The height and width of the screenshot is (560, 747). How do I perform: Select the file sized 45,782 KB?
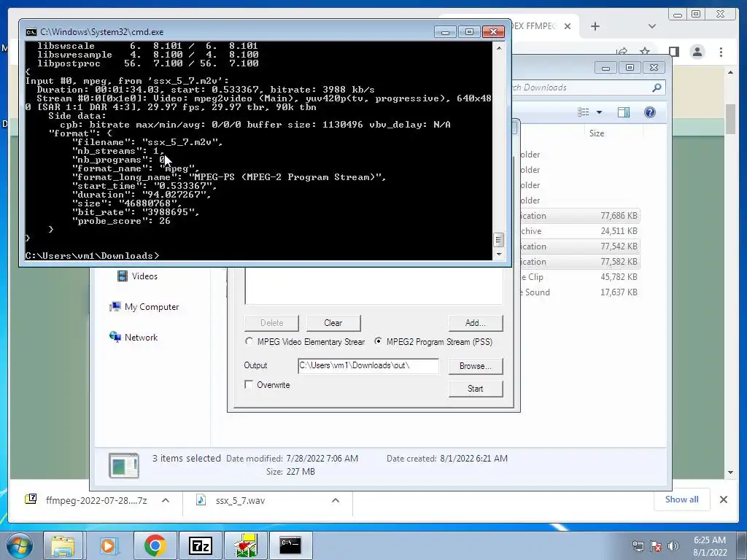click(578, 276)
